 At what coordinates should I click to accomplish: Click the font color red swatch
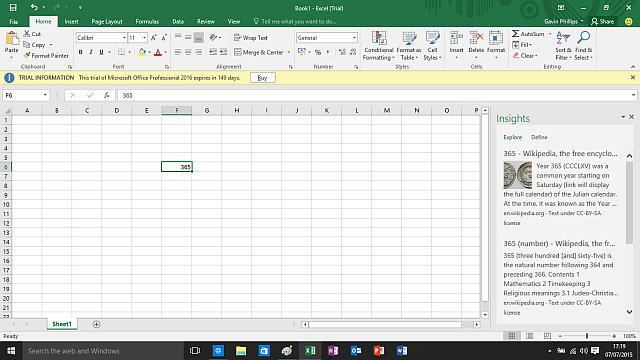(x=158, y=52)
